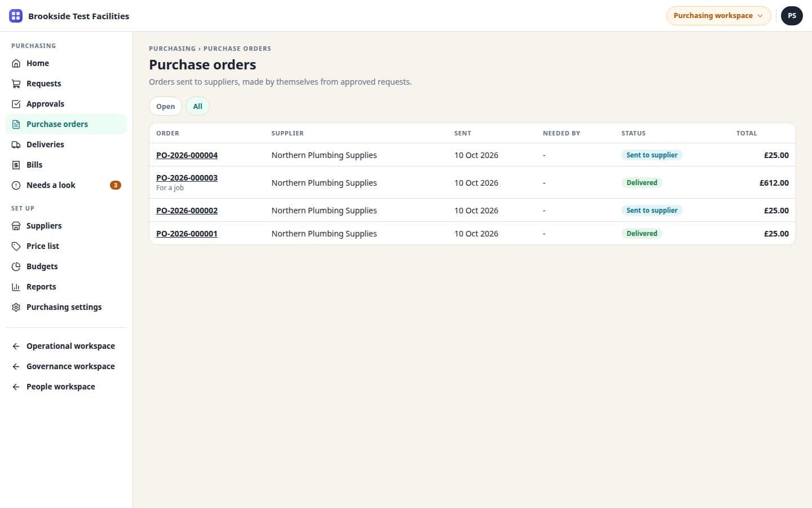812x508 pixels.
Task: Click the Needed by column header
Action: coord(561,133)
